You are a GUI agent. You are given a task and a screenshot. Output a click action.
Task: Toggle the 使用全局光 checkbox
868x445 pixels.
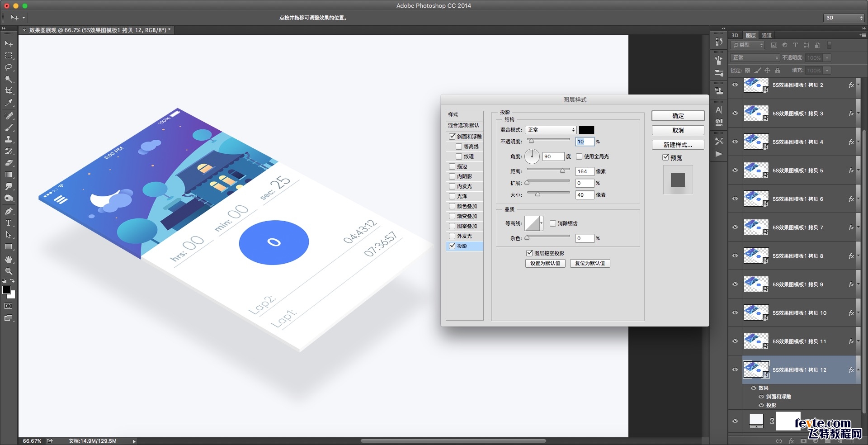coord(579,156)
